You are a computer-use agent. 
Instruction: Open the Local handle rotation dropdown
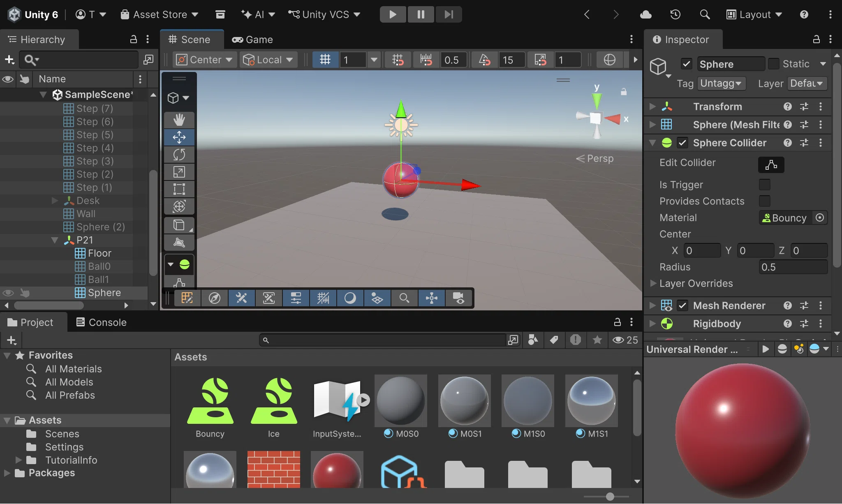[x=268, y=60]
